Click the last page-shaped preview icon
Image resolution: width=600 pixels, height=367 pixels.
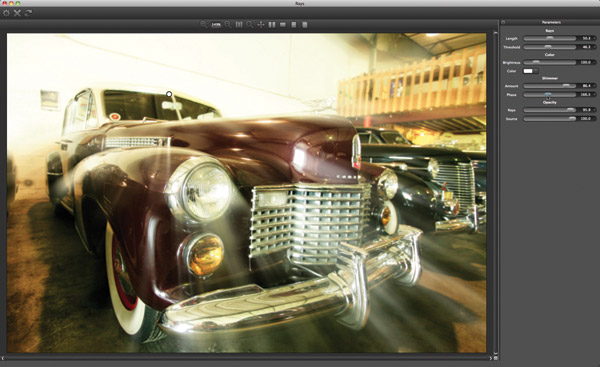tap(305, 24)
